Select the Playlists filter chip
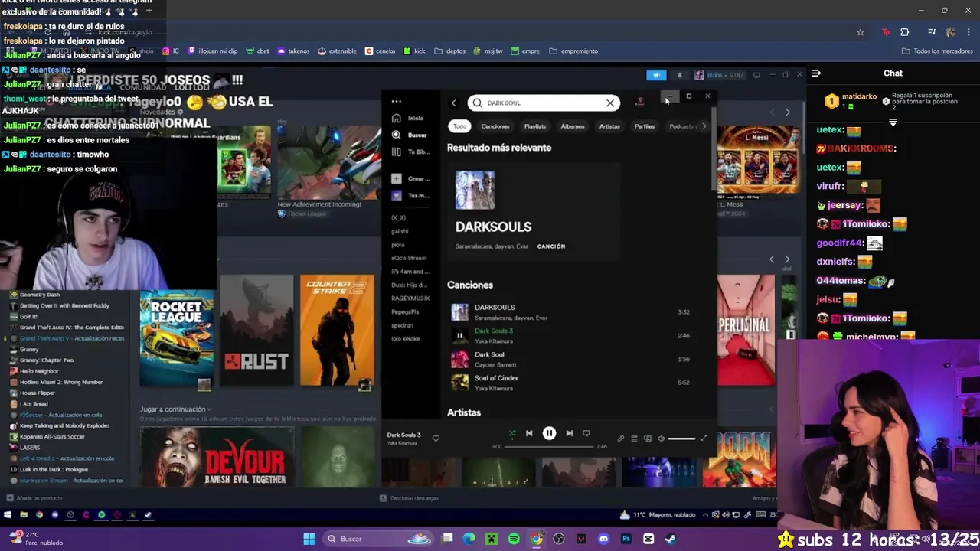 coord(535,126)
